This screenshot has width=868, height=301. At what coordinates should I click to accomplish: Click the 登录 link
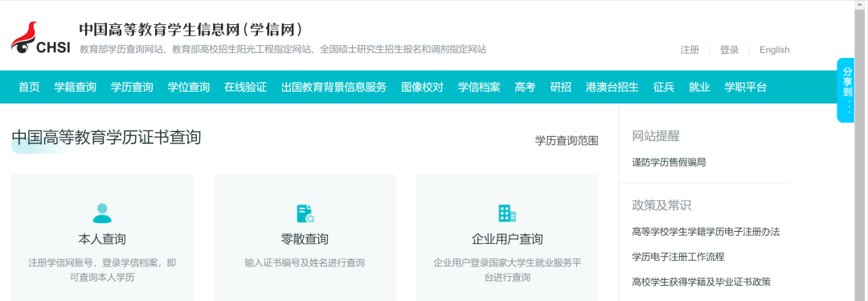729,50
